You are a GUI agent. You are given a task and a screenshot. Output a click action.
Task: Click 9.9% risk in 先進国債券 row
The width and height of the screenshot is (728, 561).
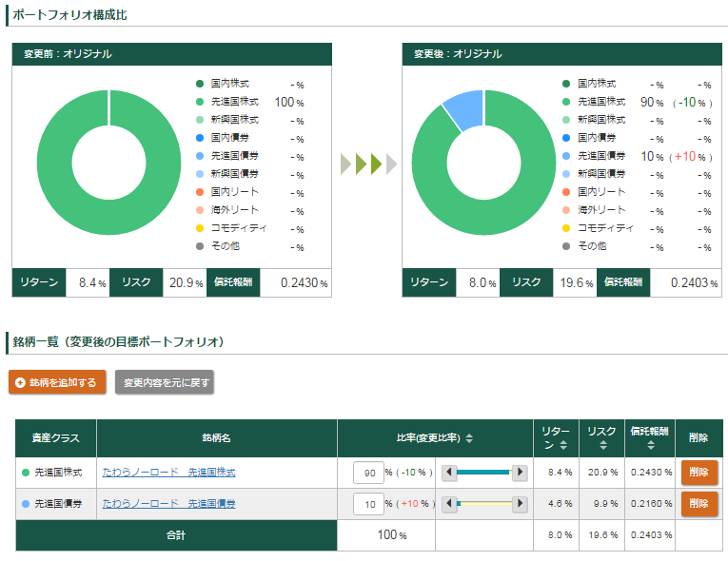tap(605, 503)
